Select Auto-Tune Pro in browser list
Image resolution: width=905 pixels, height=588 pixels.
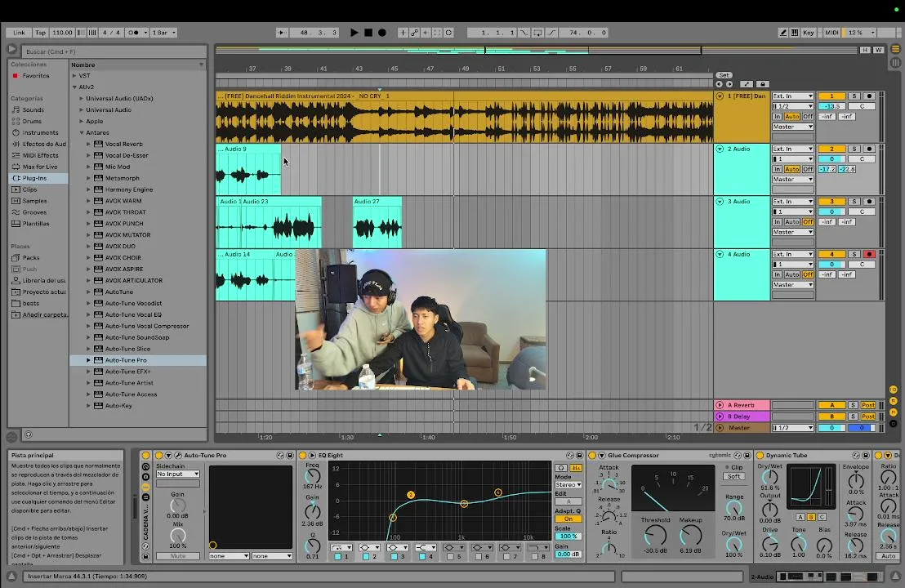(138, 360)
